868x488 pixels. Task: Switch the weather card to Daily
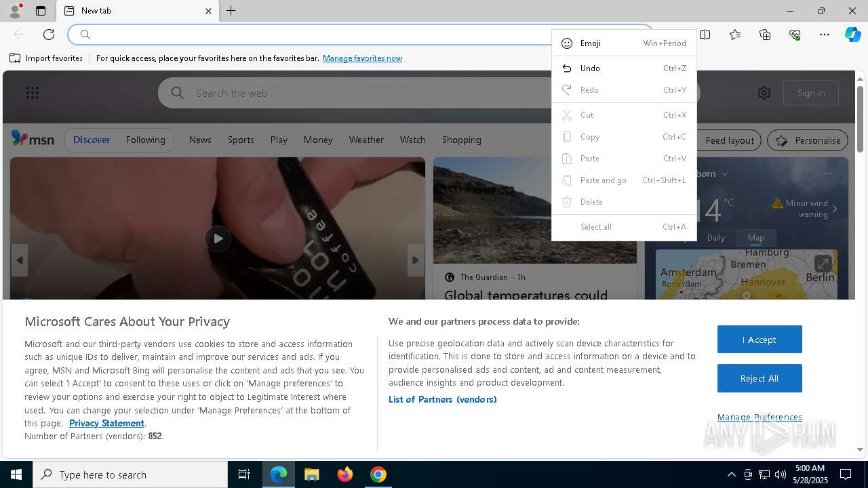coord(716,238)
